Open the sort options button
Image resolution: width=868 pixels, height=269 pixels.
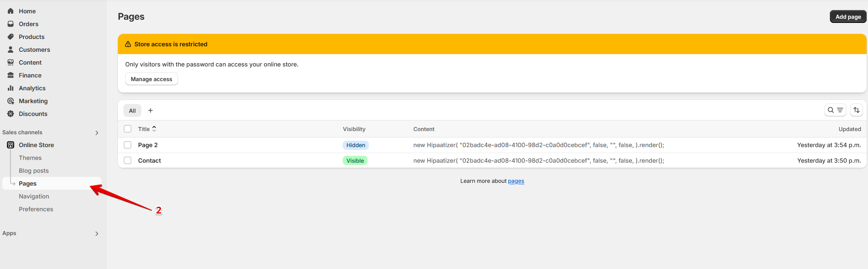857,110
